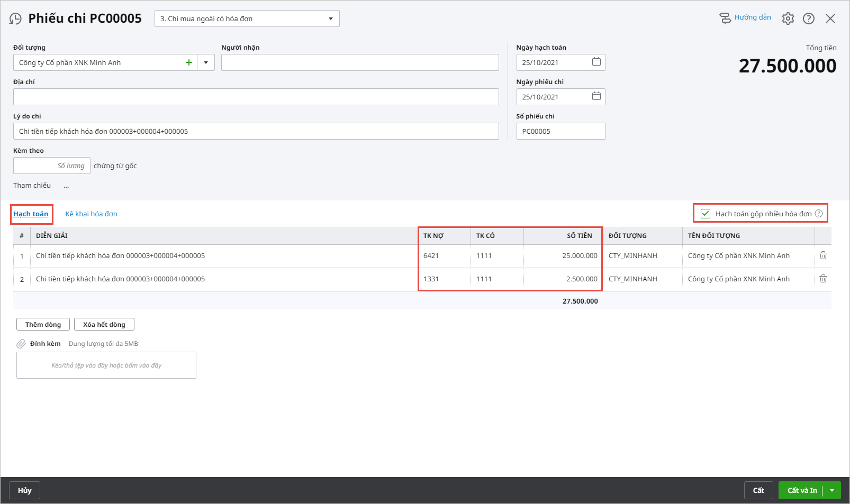The height and width of the screenshot is (504, 850).
Task: Click the history clock icon beside Phiếu chi title
Action: pyautogui.click(x=15, y=19)
